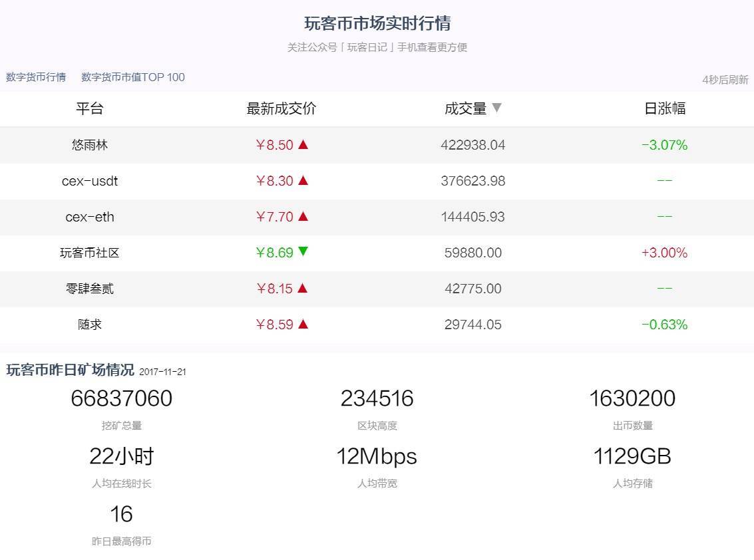Select the 零肆叁贰 platform name
The height and width of the screenshot is (560, 754).
[90, 289]
